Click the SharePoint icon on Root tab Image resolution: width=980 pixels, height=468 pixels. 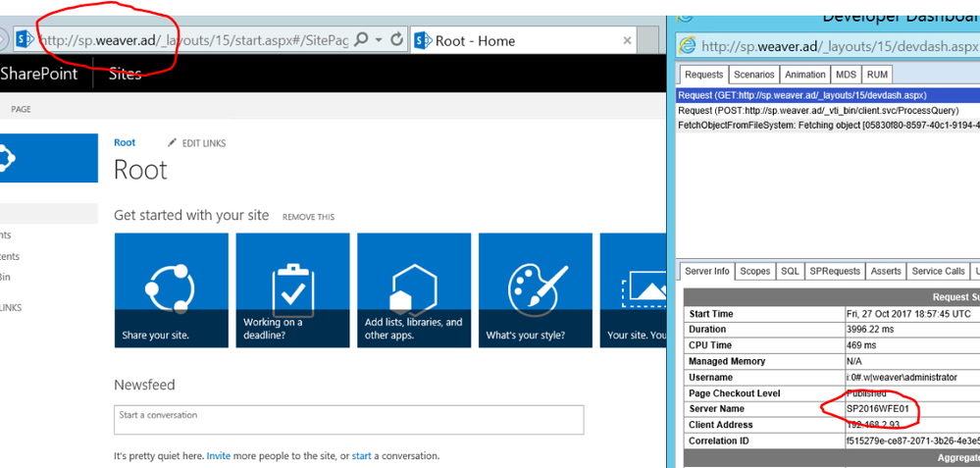tap(423, 41)
